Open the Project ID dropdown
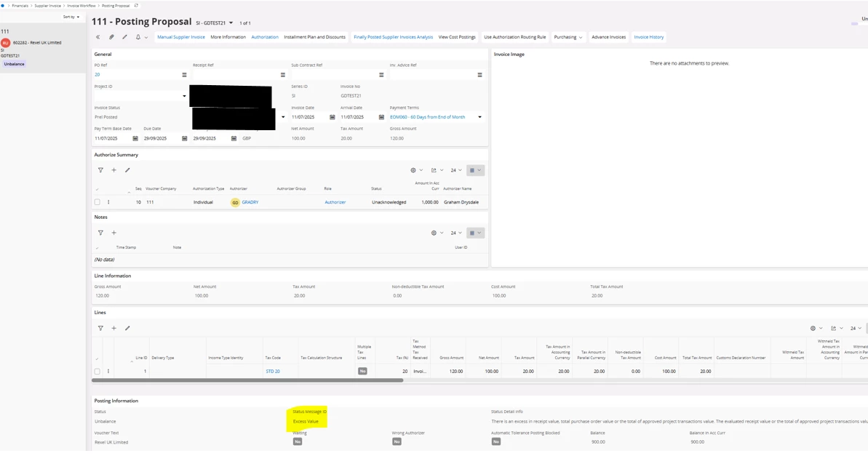868x456 pixels. coord(184,96)
